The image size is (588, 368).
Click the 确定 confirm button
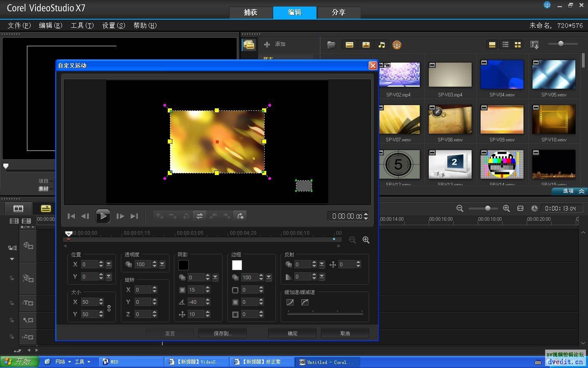(292, 333)
